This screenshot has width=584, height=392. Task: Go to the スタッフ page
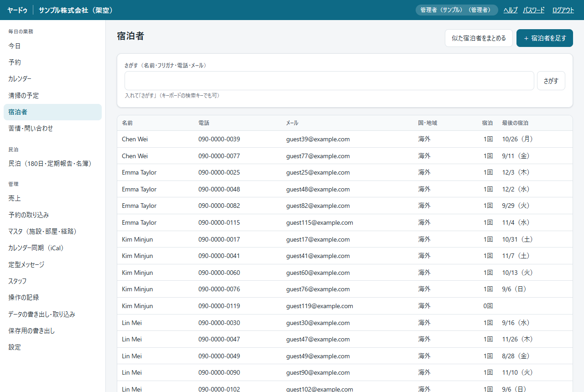click(52, 281)
